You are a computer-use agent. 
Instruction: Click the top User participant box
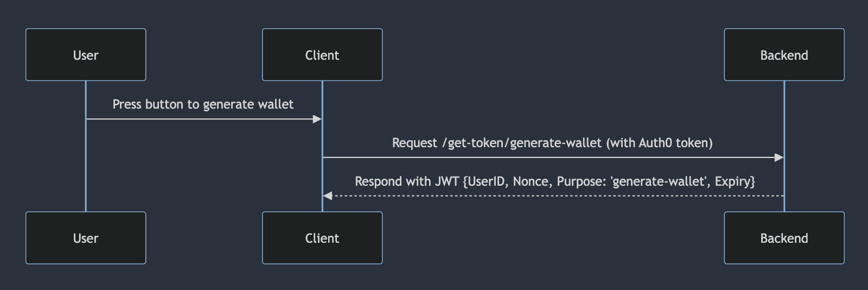click(x=86, y=55)
